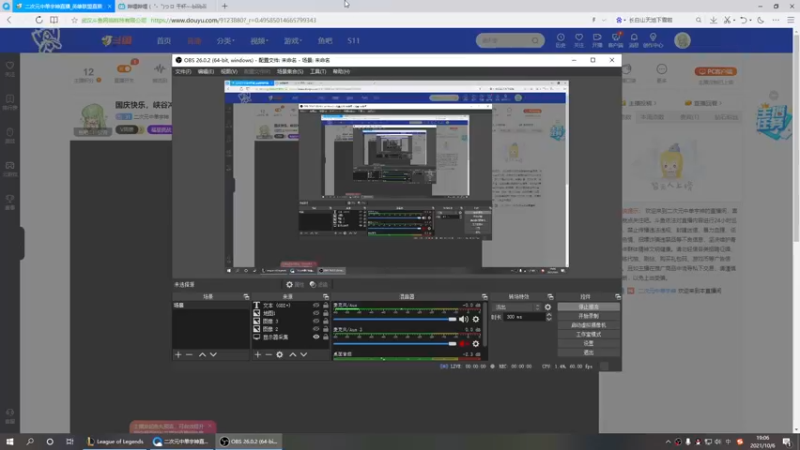Screen dimensions: 800x450
Task: Open OBS 文件(F) menu
Action: coord(183,71)
